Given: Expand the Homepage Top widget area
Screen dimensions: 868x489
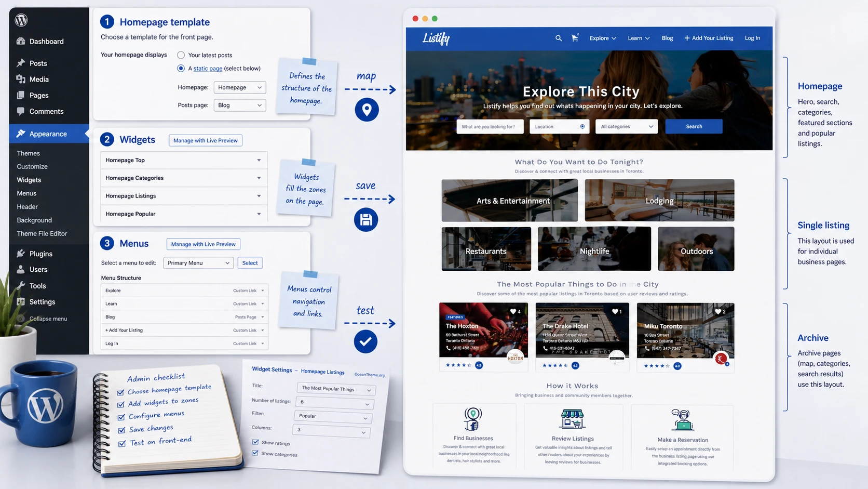Looking at the screenshot, I should pos(259,160).
